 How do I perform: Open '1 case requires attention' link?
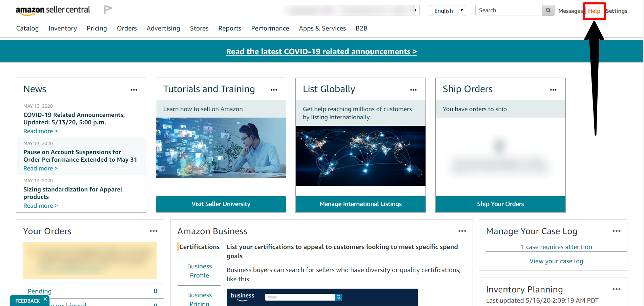(x=556, y=247)
